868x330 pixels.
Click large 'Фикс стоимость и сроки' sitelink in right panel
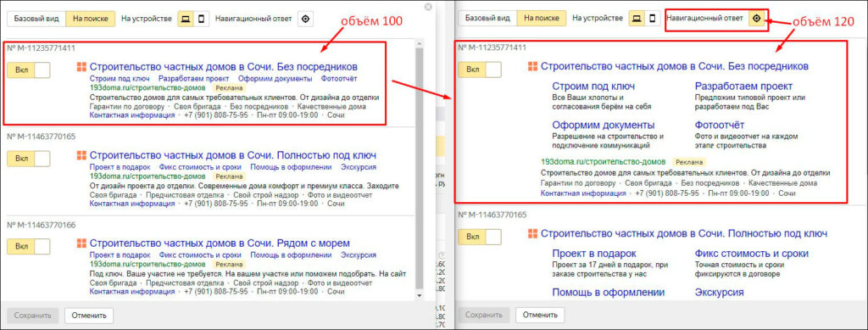tap(752, 254)
